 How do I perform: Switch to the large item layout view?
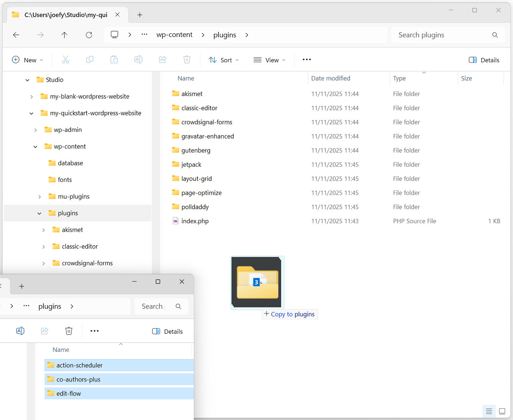pos(503,411)
